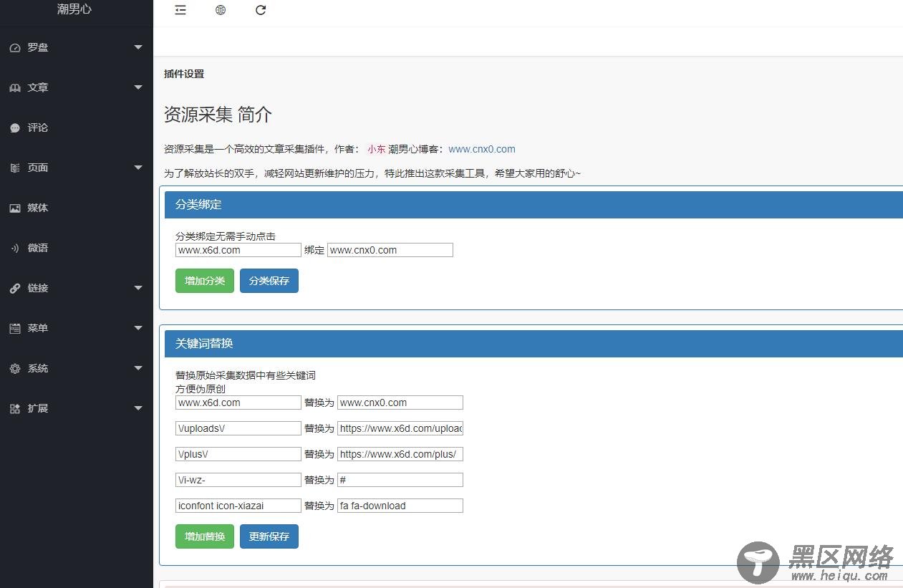Click the sidebar collapse icon in top bar

[180, 10]
